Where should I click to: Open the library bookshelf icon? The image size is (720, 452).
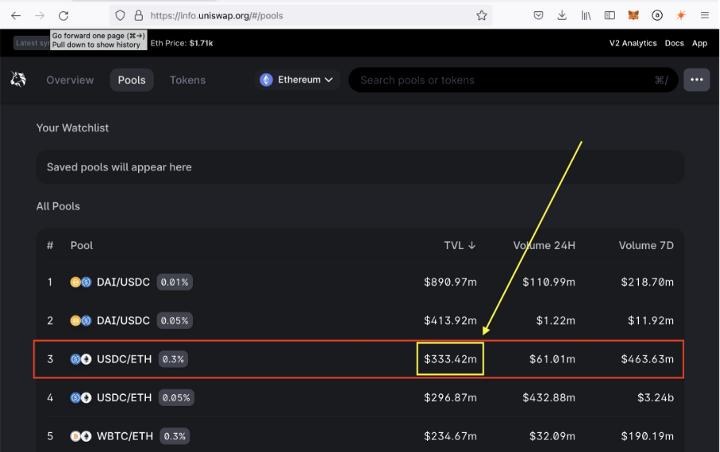click(x=586, y=16)
